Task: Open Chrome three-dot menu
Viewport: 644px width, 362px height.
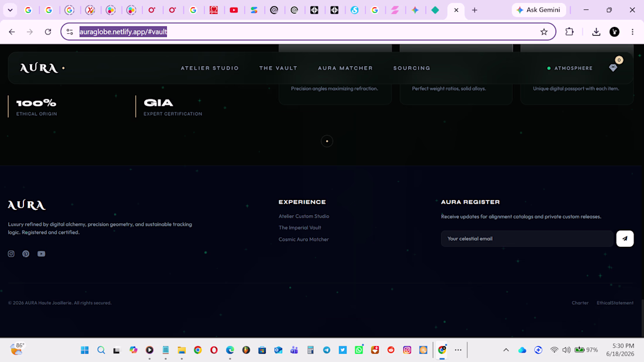Action: [632, 32]
